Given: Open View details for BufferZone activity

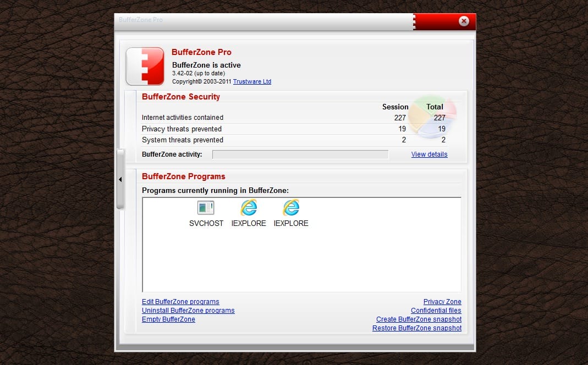Looking at the screenshot, I should (429, 154).
